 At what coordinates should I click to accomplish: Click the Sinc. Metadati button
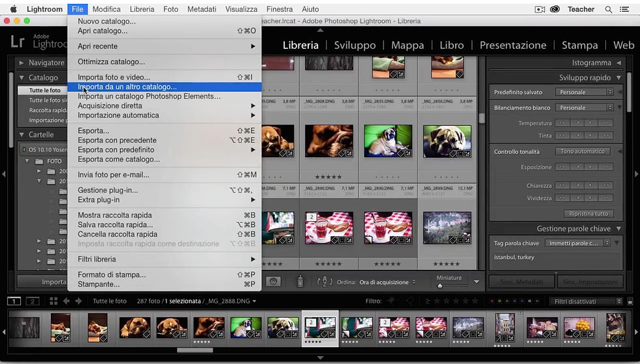tap(521, 282)
